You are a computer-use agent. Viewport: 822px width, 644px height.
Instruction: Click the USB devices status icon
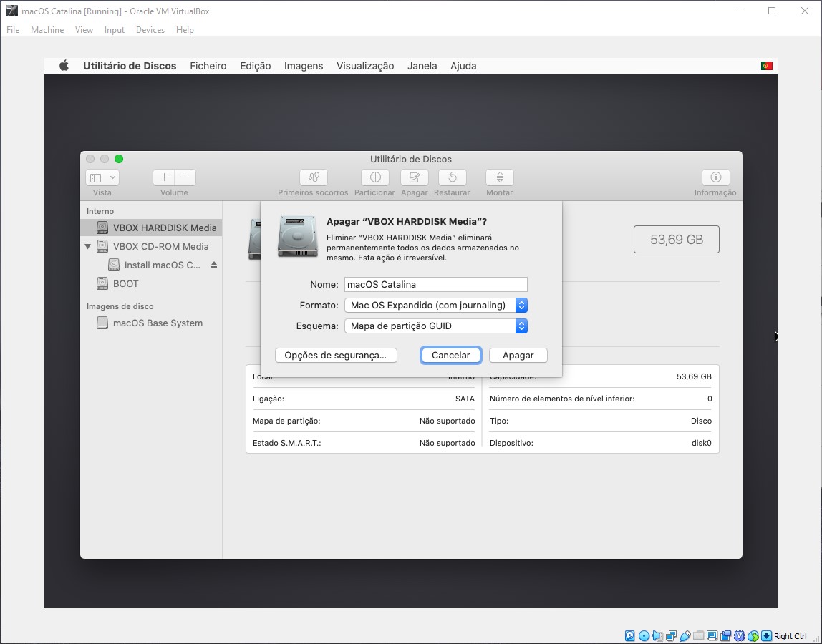(685, 636)
